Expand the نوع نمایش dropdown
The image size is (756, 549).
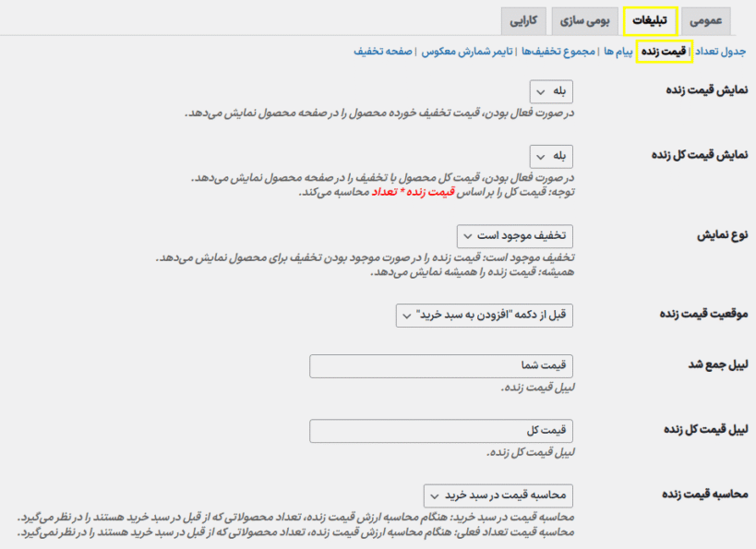point(515,236)
